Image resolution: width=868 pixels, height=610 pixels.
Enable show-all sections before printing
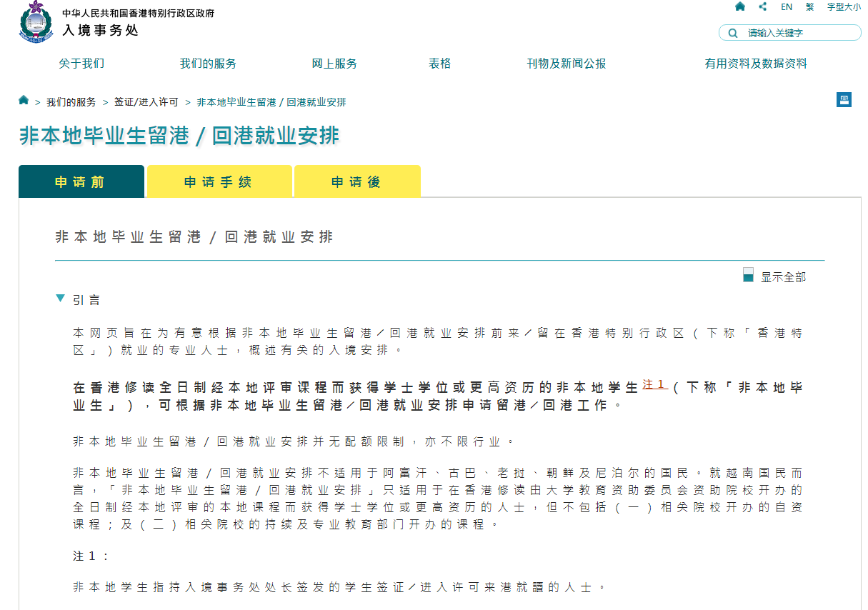pyautogui.click(x=748, y=274)
